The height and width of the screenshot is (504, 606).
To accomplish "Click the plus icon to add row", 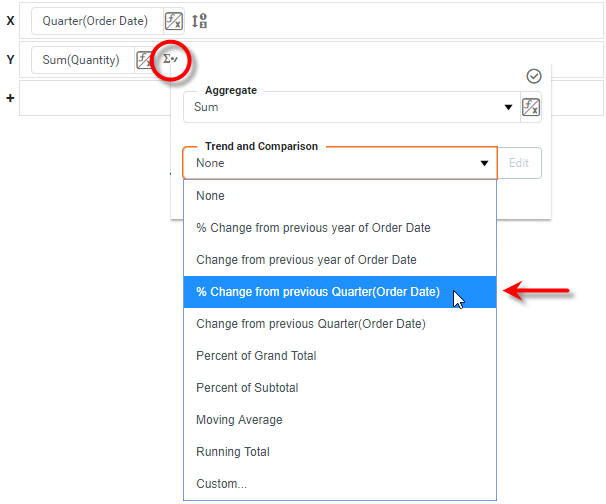I will click(x=10, y=100).
